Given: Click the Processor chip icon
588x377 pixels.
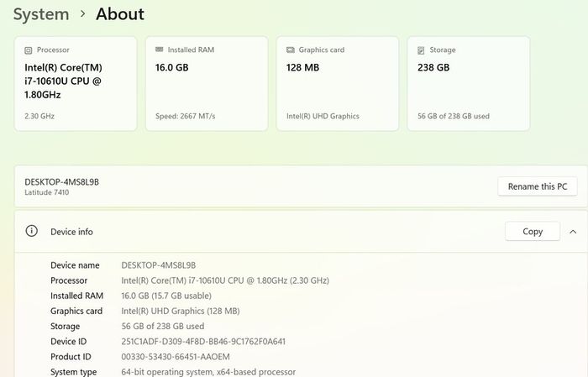Looking at the screenshot, I should point(28,50).
